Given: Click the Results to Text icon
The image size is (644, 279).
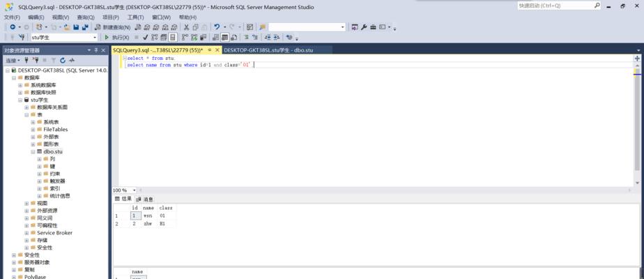Looking at the screenshot, I should [215, 38].
